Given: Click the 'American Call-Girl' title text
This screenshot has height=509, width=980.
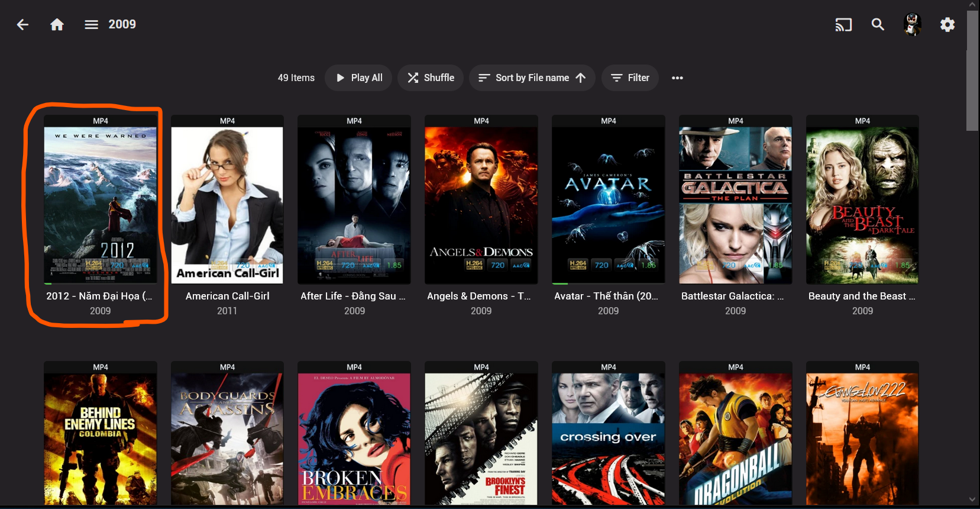Looking at the screenshot, I should click(227, 296).
